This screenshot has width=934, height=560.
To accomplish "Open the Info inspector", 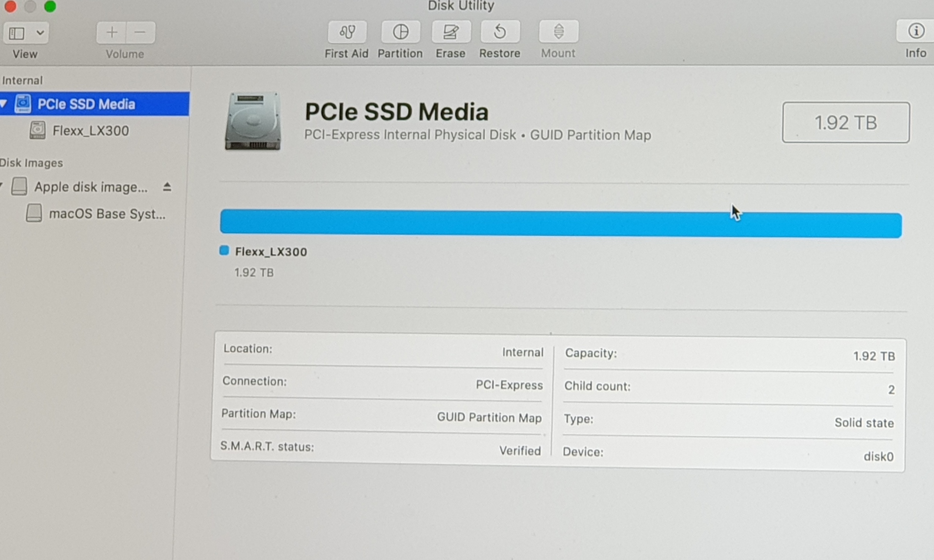I will pos(915,31).
